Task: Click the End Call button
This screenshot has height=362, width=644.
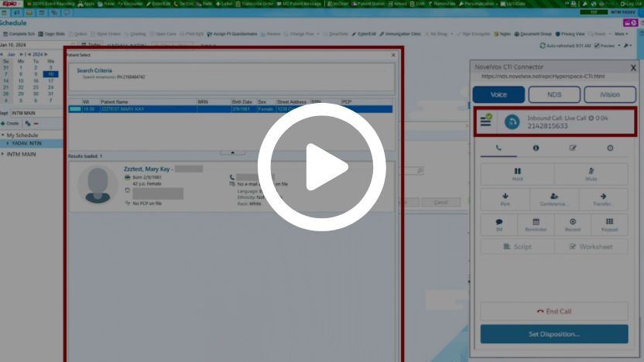Action: (x=553, y=311)
